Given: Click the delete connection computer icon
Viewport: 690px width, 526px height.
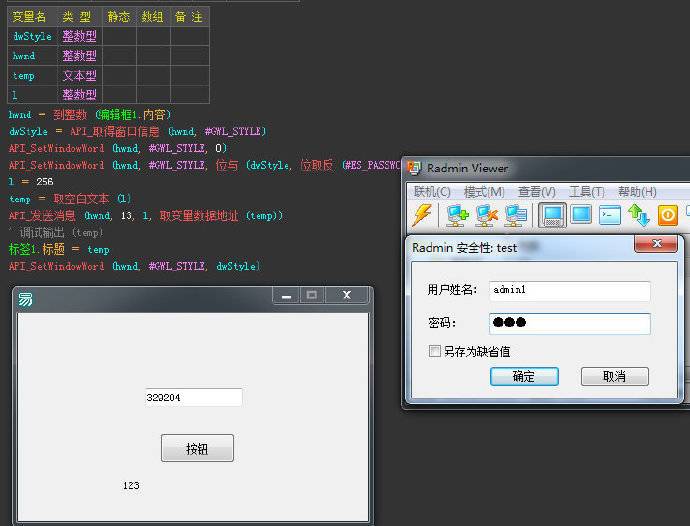Looking at the screenshot, I should [487, 214].
